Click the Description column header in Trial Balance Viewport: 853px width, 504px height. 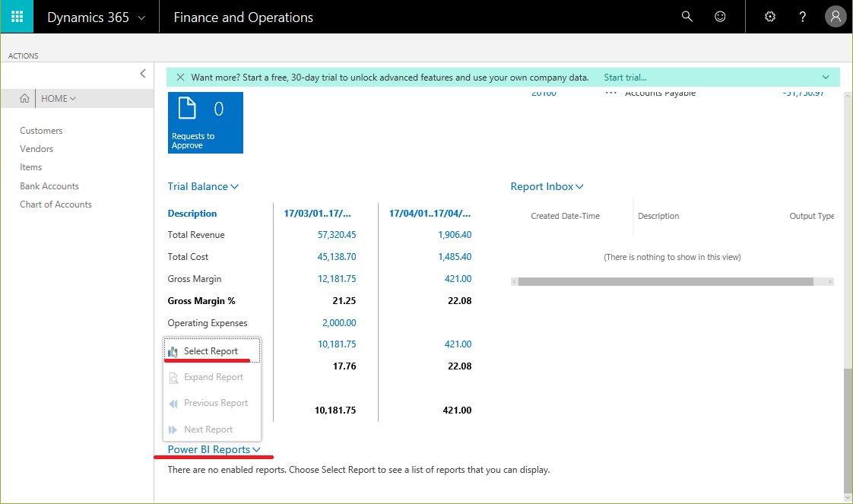(192, 214)
